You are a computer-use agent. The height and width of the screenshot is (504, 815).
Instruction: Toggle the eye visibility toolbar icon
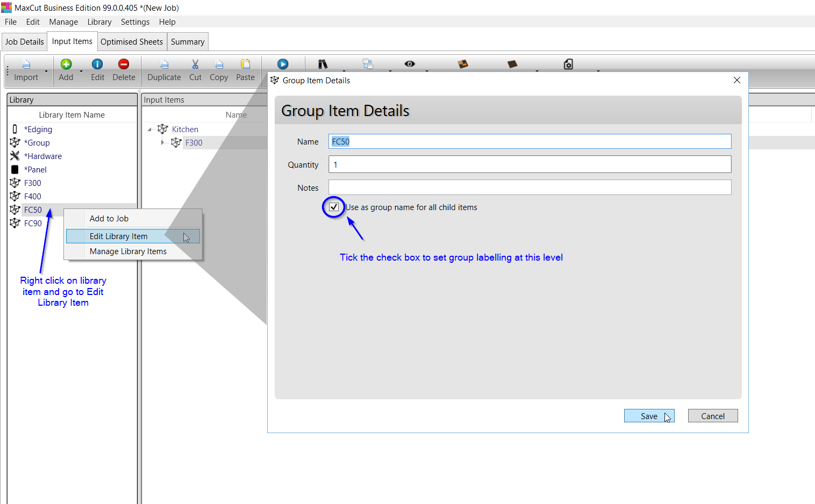410,64
